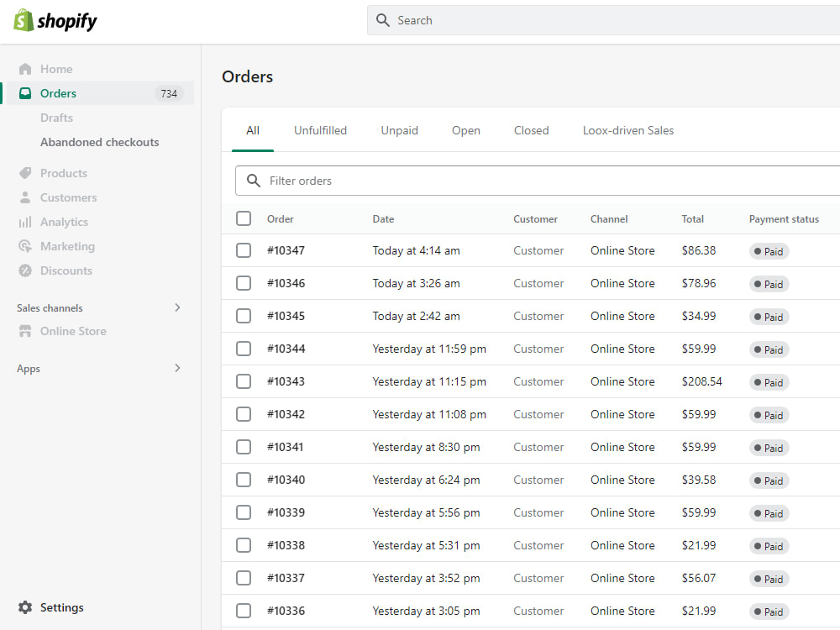Click the Analytics bar chart icon
Image resolution: width=840 pixels, height=630 pixels.
pyautogui.click(x=24, y=222)
